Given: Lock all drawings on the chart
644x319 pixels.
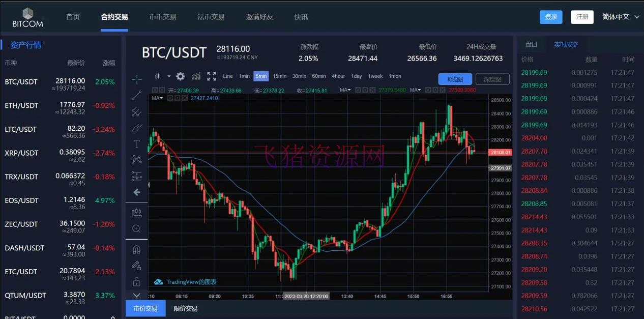Looking at the screenshot, I should (136, 281).
